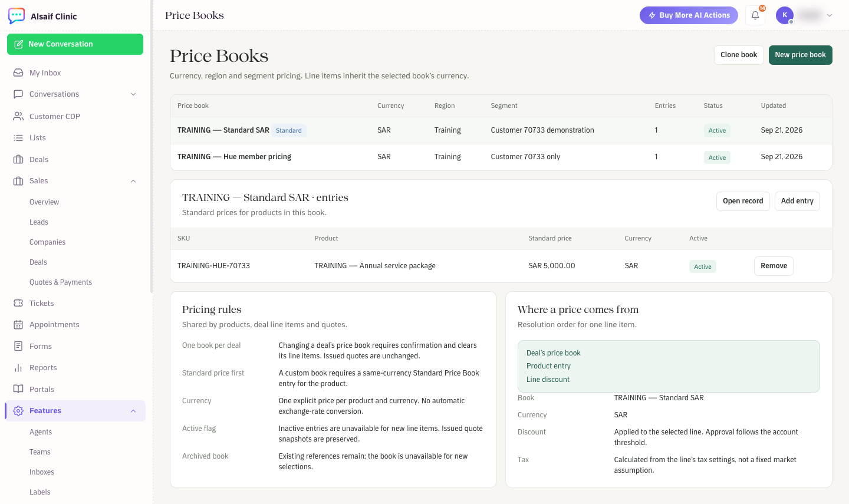Click the Forms document icon
849x504 pixels.
click(18, 346)
